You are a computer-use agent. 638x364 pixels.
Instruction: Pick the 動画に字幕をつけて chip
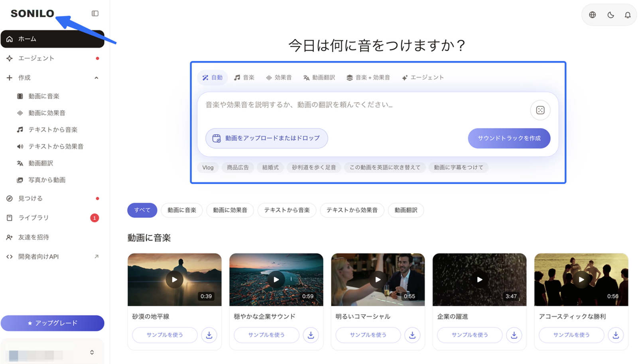coord(459,168)
